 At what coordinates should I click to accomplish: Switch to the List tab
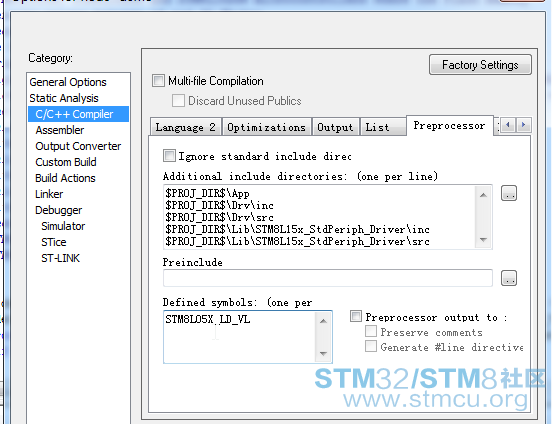pyautogui.click(x=383, y=127)
